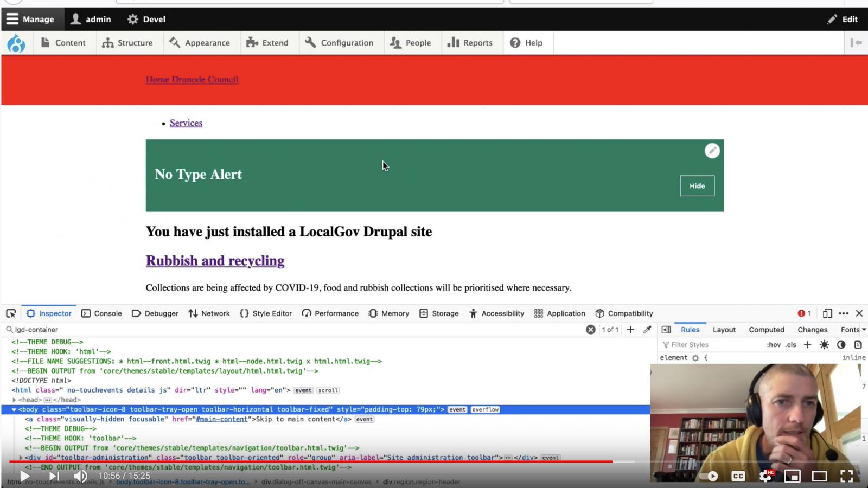
Task: Expand the toolbar-administration div node
Action: (x=21, y=458)
